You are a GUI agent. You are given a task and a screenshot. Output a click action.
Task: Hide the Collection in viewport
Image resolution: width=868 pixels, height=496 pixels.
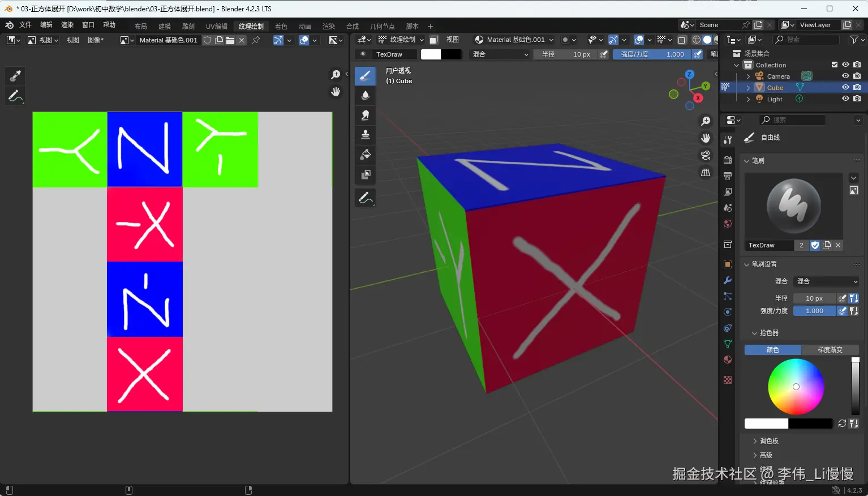click(845, 65)
